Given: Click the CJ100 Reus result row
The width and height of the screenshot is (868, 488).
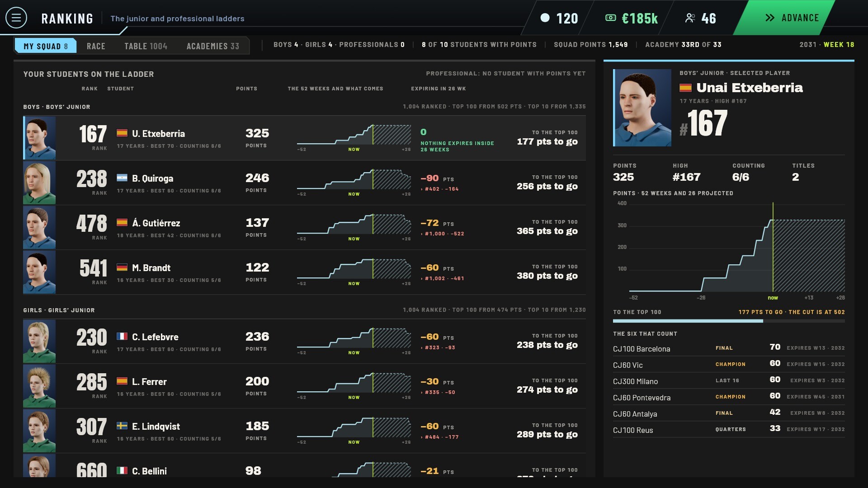Looking at the screenshot, I should pos(729,429).
